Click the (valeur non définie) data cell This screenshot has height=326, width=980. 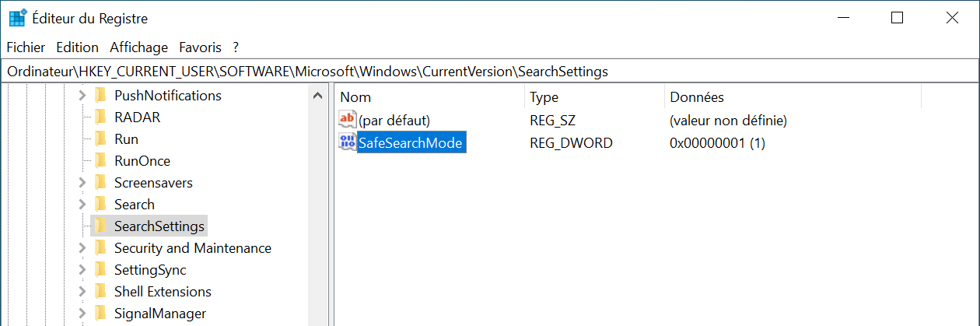(728, 121)
